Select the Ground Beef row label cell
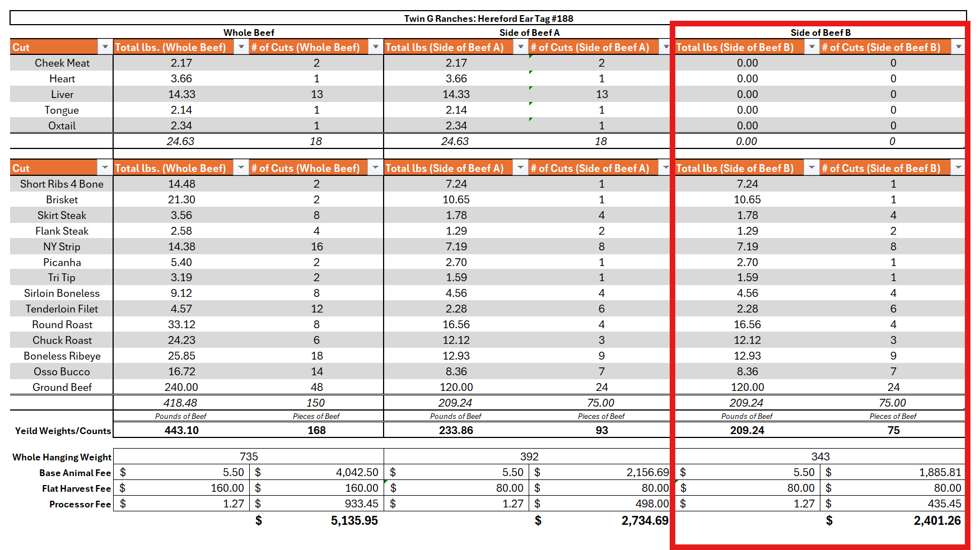This screenshot has width=980, height=550. (62, 387)
